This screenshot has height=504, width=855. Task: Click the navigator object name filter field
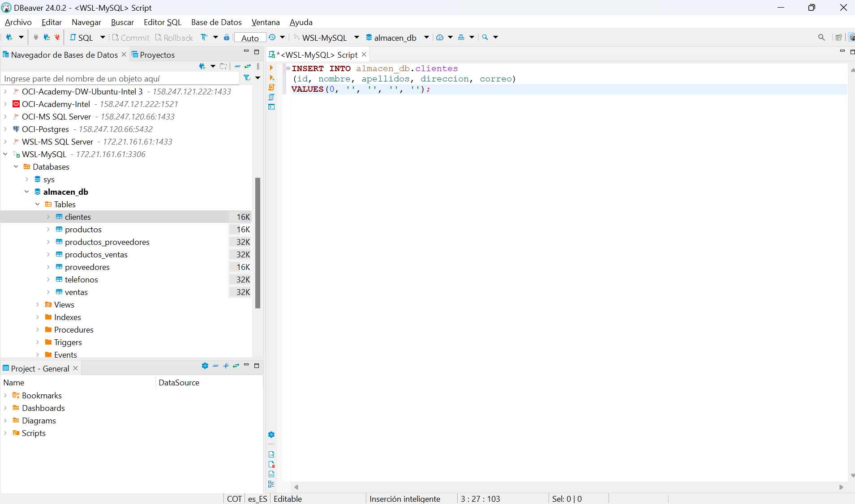120,79
